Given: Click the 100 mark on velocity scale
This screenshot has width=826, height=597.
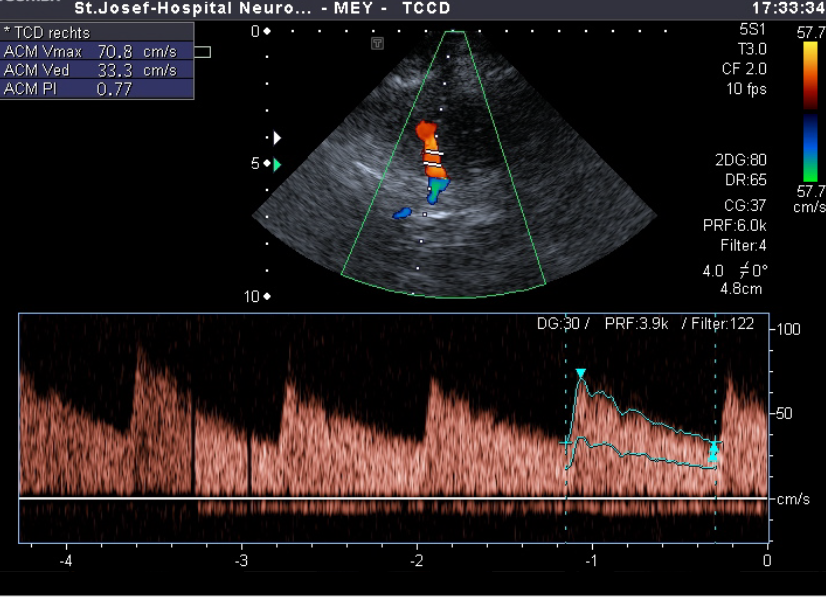Looking at the screenshot, I should (x=788, y=329).
